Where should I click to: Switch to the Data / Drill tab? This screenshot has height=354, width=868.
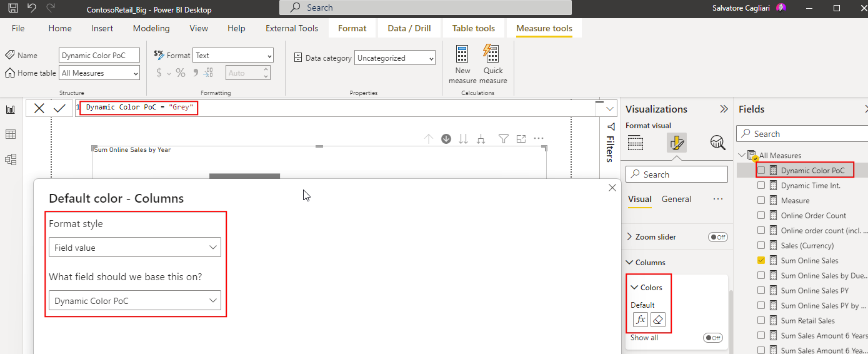point(409,28)
